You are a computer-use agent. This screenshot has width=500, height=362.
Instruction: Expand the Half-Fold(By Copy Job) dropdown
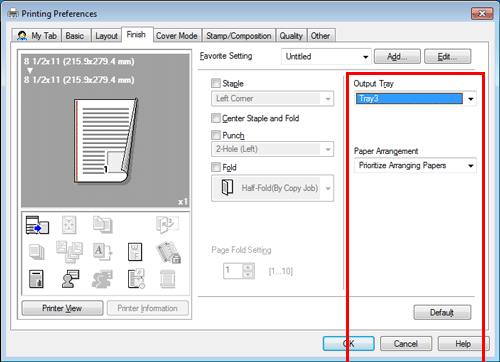(x=272, y=188)
